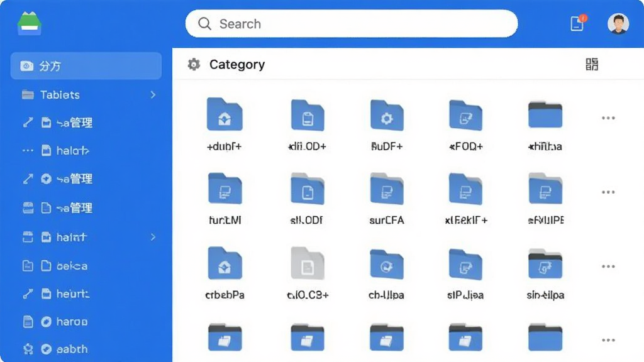Open the "+dubF+" folder
This screenshot has width=644, height=362.
pos(225,114)
